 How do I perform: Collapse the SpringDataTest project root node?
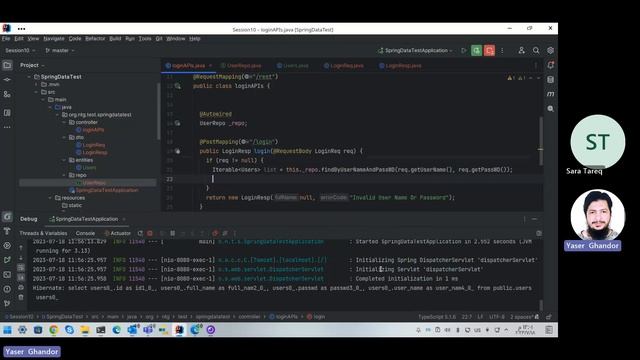click(29, 77)
